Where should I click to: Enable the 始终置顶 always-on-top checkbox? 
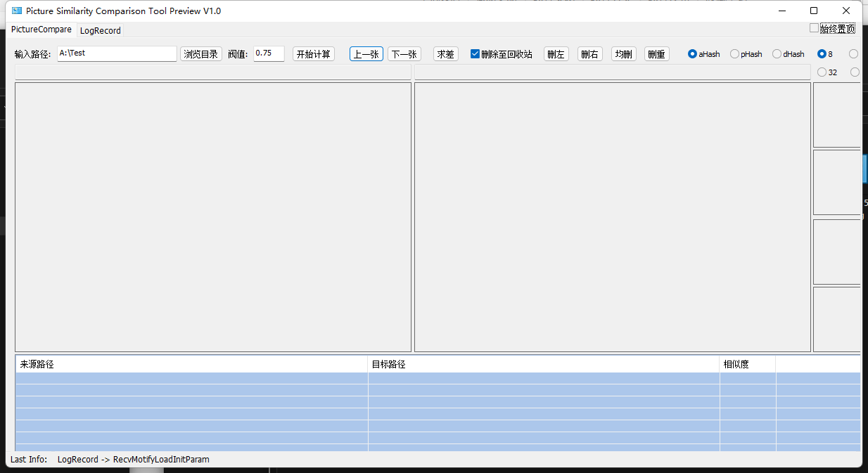click(815, 28)
